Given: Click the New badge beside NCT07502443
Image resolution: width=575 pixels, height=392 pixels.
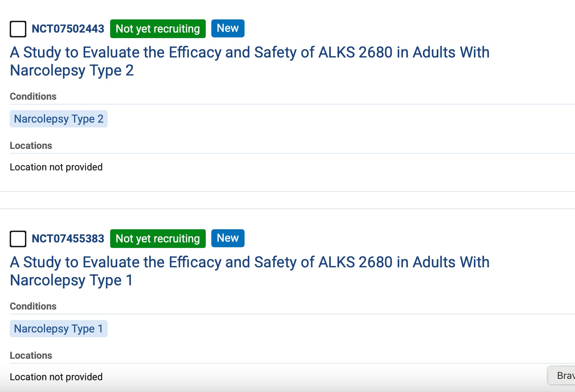Looking at the screenshot, I should 228,28.
